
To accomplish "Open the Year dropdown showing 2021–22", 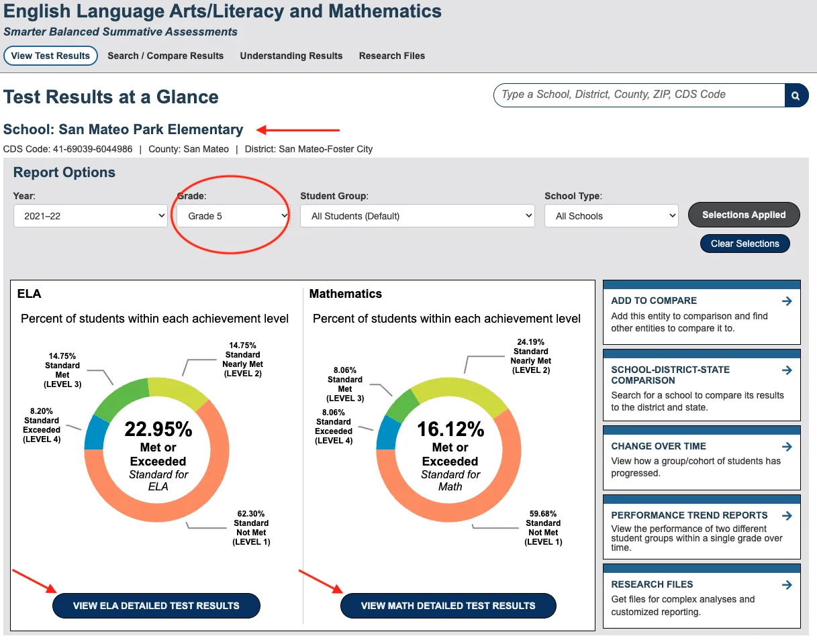I will tap(90, 216).
